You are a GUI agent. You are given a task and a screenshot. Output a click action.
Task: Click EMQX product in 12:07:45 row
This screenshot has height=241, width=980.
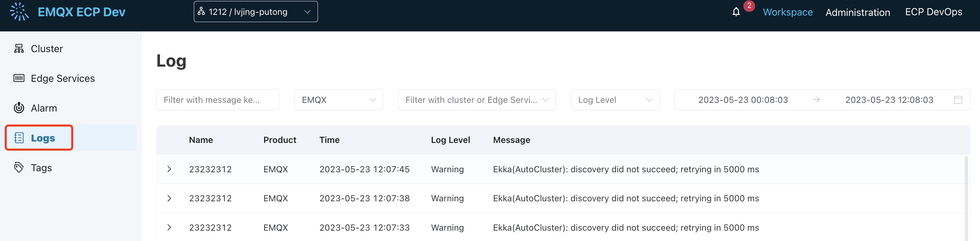(276, 169)
